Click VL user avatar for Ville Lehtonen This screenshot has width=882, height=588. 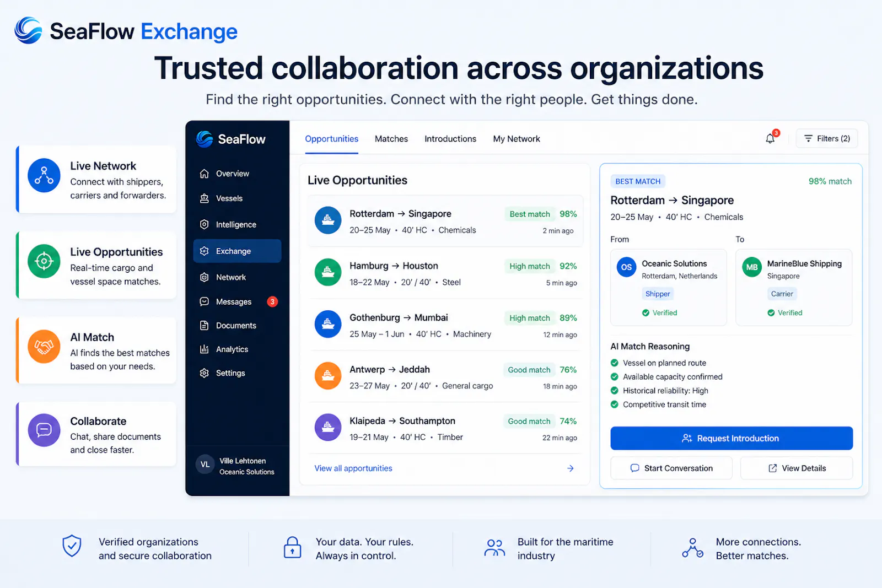(x=205, y=465)
